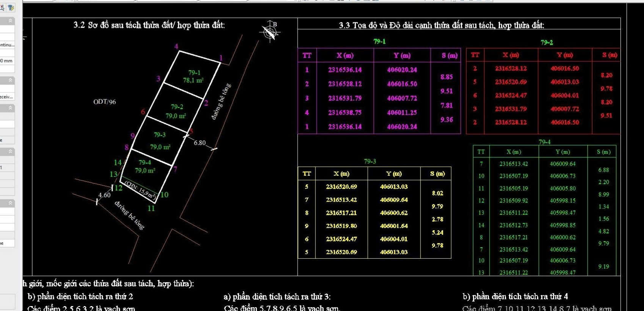
Task: Click the Select Objects icon beside Quick Select
Action: click(2, 7)
